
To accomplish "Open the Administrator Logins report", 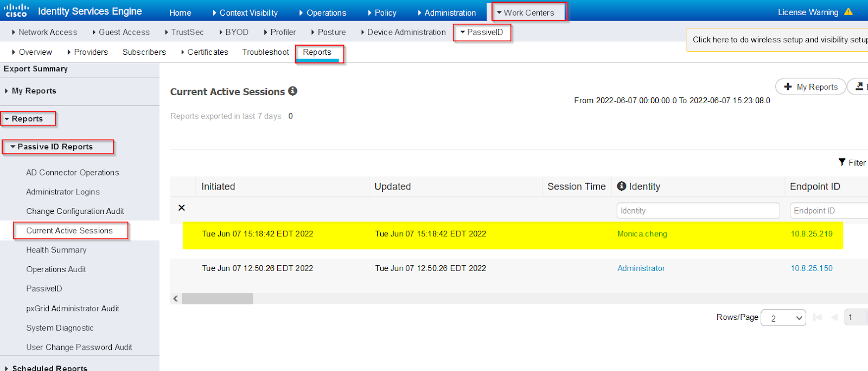I will pyautogui.click(x=63, y=192).
